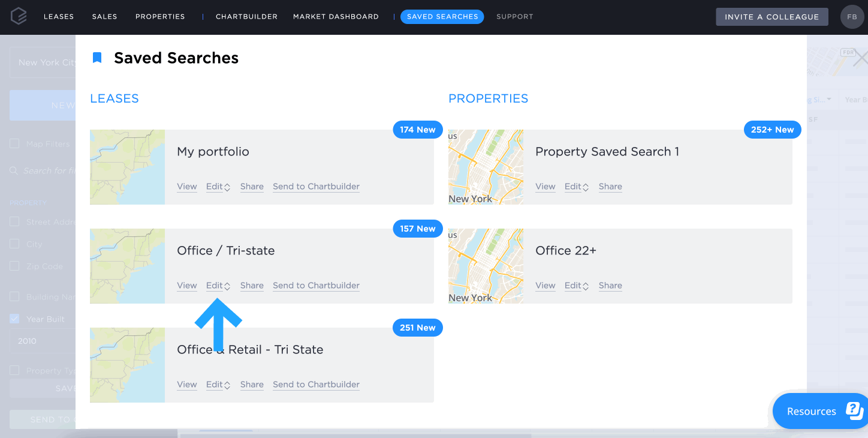Image resolution: width=868 pixels, height=438 pixels.
Task: Open the Office / Tri-state map thumbnail
Action: pyautogui.click(x=127, y=266)
